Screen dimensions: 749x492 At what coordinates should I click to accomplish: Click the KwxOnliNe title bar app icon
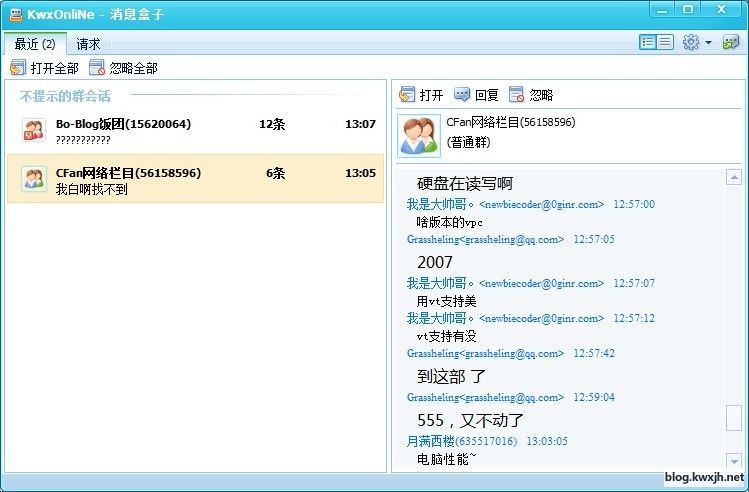click(16, 15)
